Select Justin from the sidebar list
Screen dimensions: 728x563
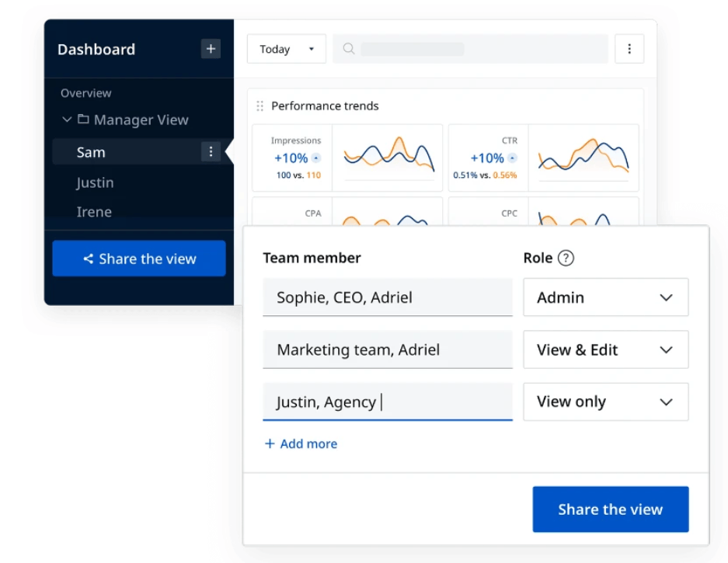(x=95, y=182)
